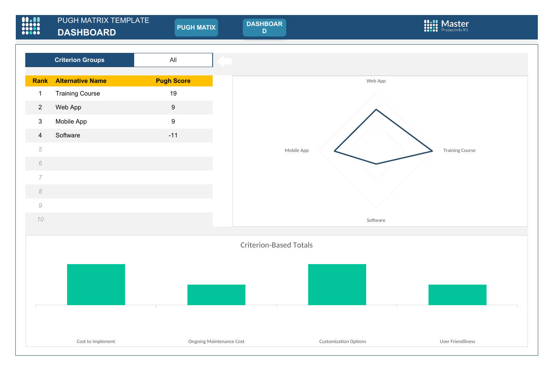
Task: Click the Alternative Name column header
Action: tap(81, 81)
